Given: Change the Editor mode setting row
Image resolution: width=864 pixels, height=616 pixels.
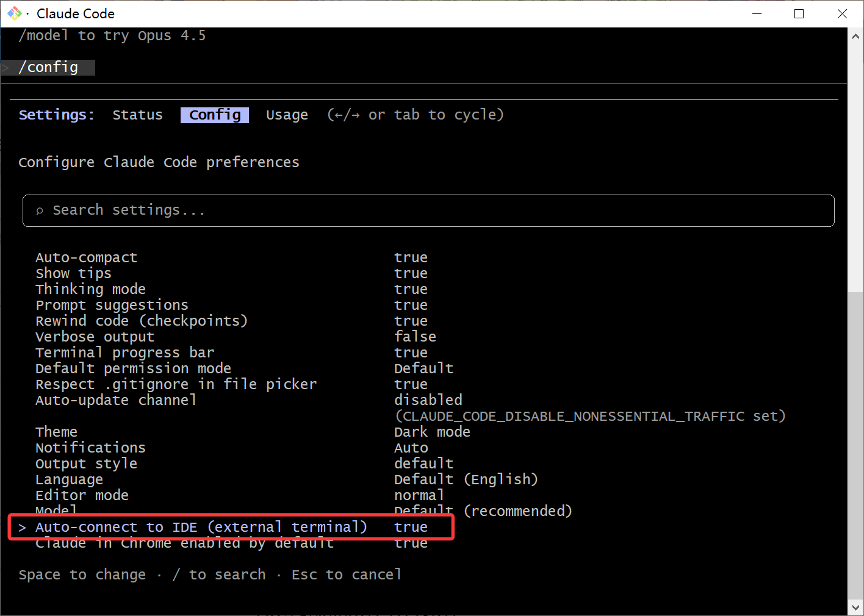Looking at the screenshot, I should 240,495.
